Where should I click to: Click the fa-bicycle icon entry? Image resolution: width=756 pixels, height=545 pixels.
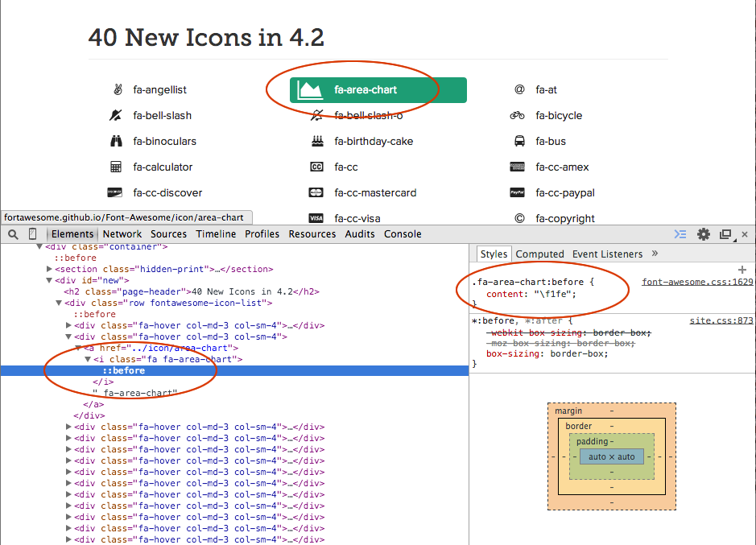click(x=558, y=115)
